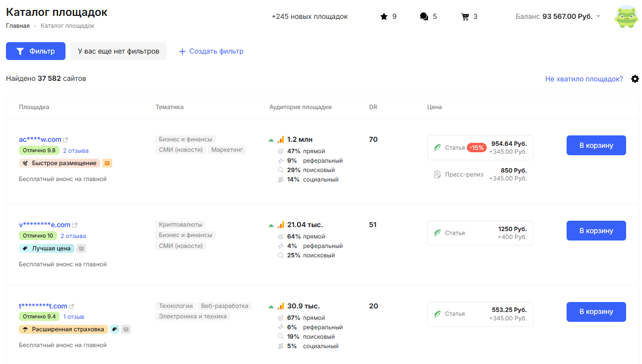Click the -15% discount badge
Screen dimensions: 642x364
coord(477,148)
